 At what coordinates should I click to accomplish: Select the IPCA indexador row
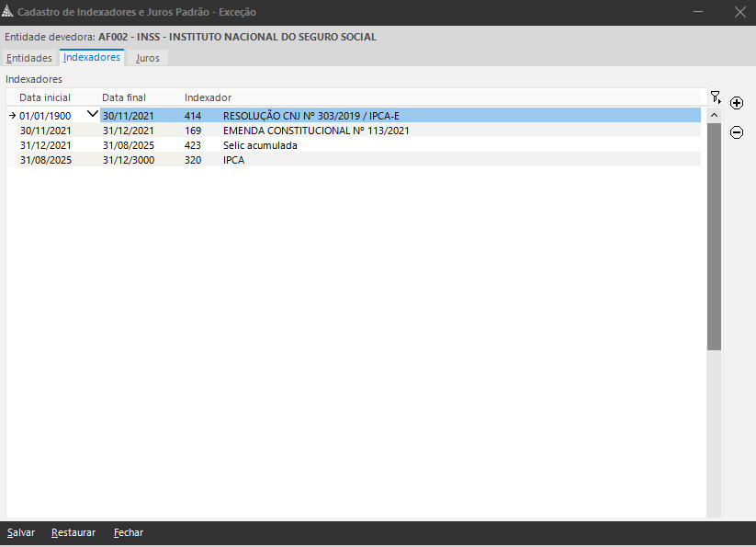tap(355, 160)
